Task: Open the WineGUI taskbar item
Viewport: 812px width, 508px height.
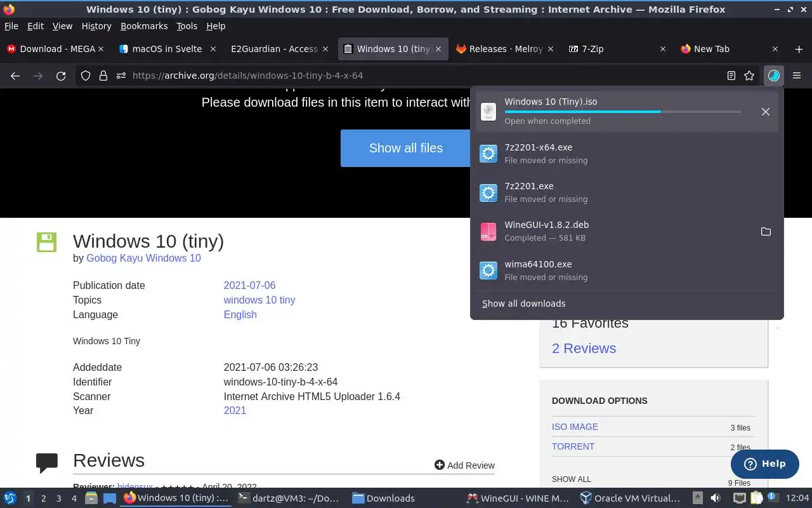Action: pos(518,498)
